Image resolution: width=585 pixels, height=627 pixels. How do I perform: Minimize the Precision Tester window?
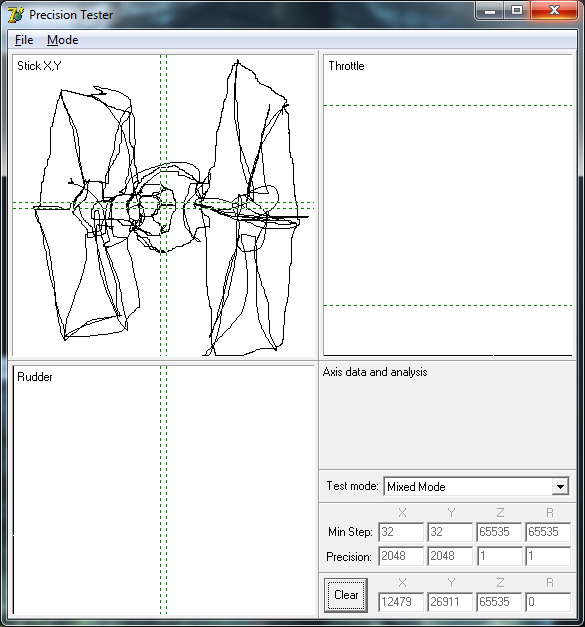(x=490, y=10)
